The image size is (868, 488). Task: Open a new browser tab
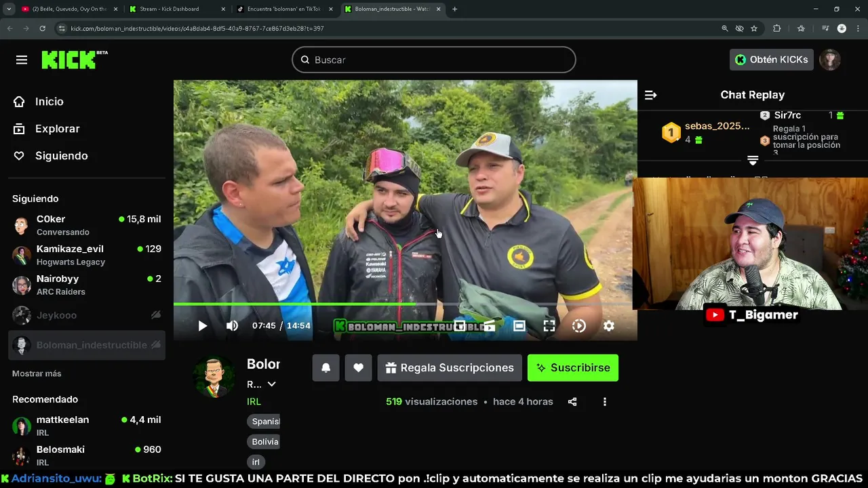pyautogui.click(x=454, y=9)
